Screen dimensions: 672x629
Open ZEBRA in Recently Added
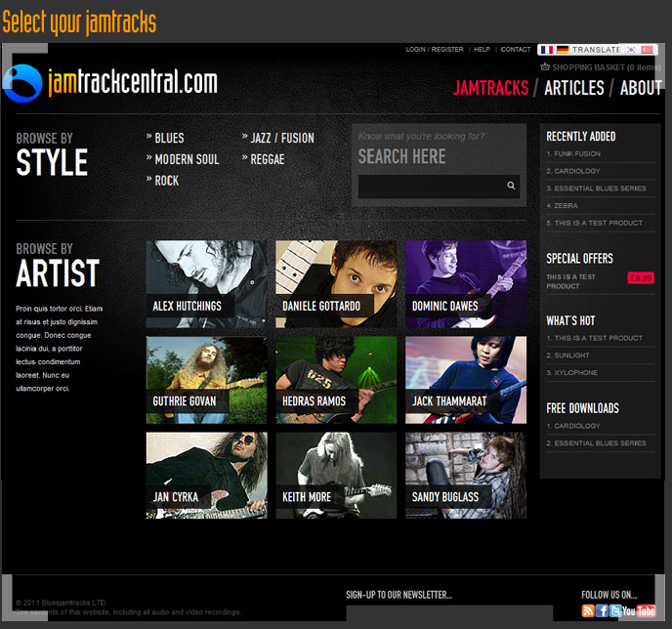566,206
